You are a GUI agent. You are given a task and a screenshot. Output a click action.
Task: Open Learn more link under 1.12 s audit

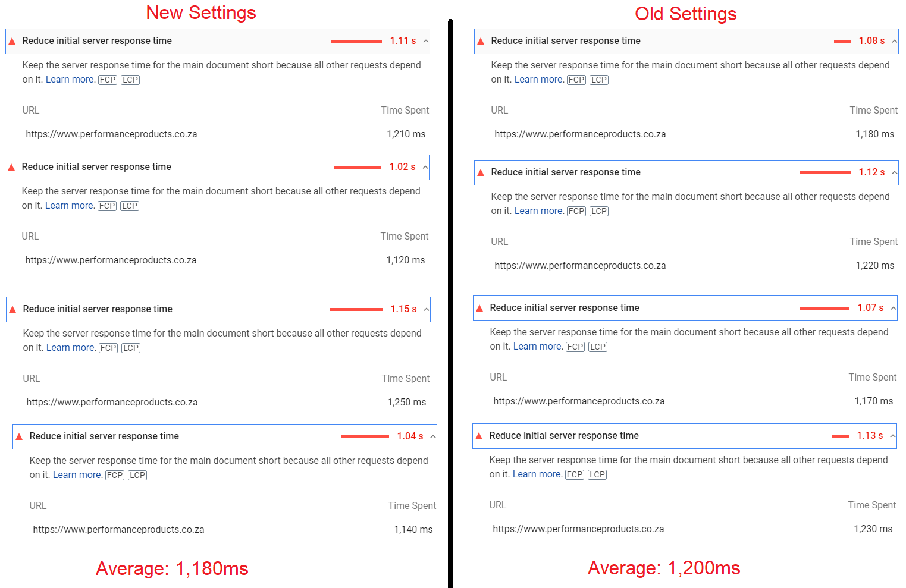pyautogui.click(x=538, y=211)
